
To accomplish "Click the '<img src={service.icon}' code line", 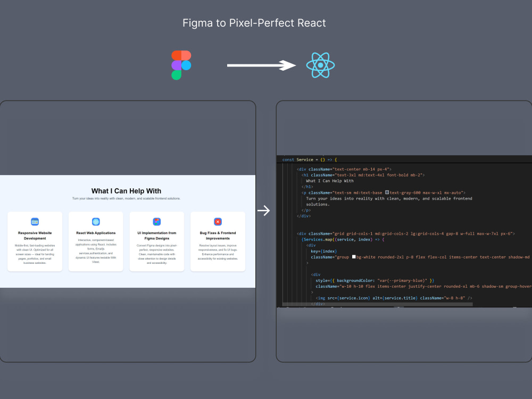I will 394,298.
